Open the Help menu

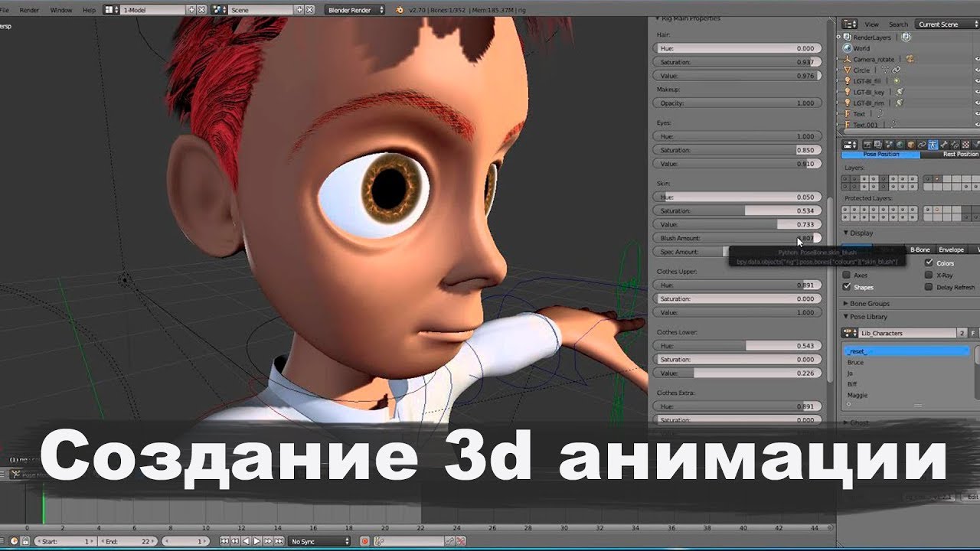pyautogui.click(x=89, y=10)
